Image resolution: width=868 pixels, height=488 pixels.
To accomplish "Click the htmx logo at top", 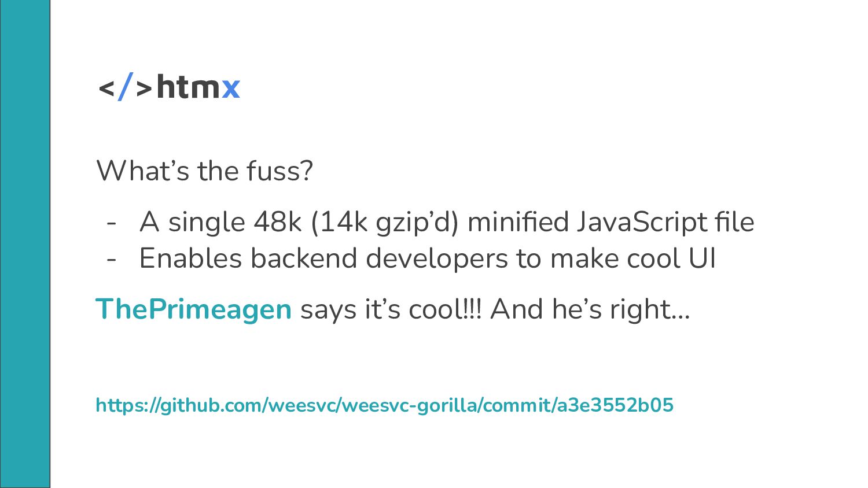I will [169, 87].
